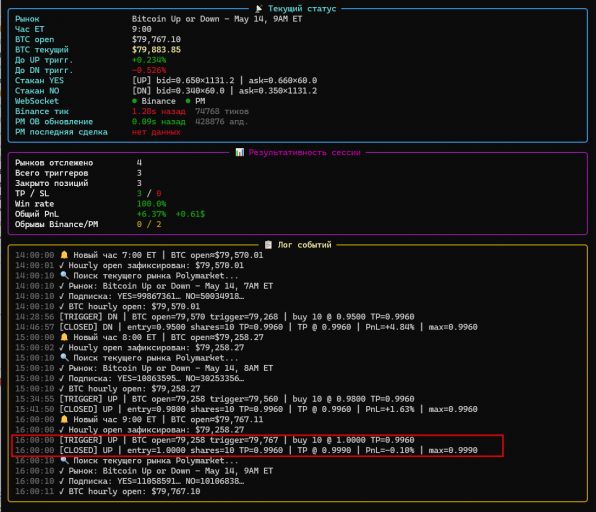Click the clipboard icon beside Лог событий
Image resolution: width=596 pixels, height=512 pixels.
point(268,245)
